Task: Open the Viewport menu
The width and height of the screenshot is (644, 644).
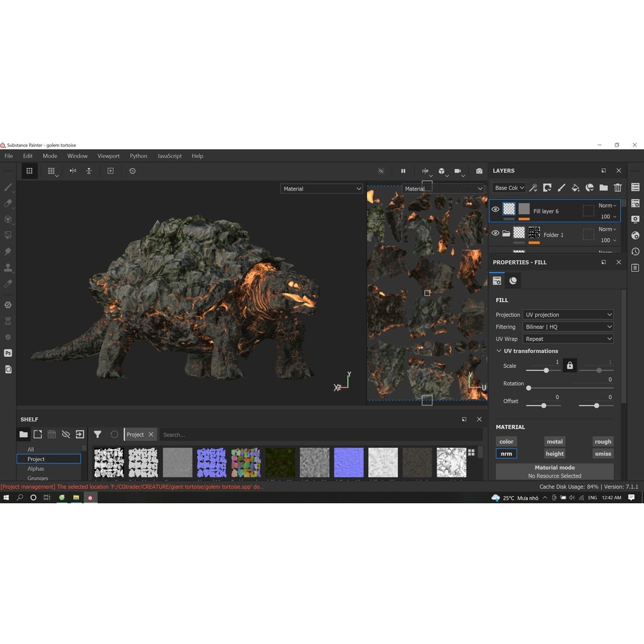Action: pyautogui.click(x=109, y=156)
